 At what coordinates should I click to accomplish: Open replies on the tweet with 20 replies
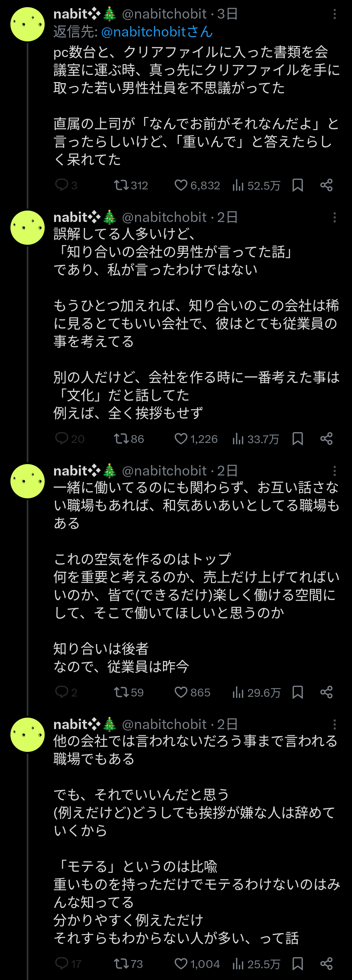pyautogui.click(x=62, y=439)
